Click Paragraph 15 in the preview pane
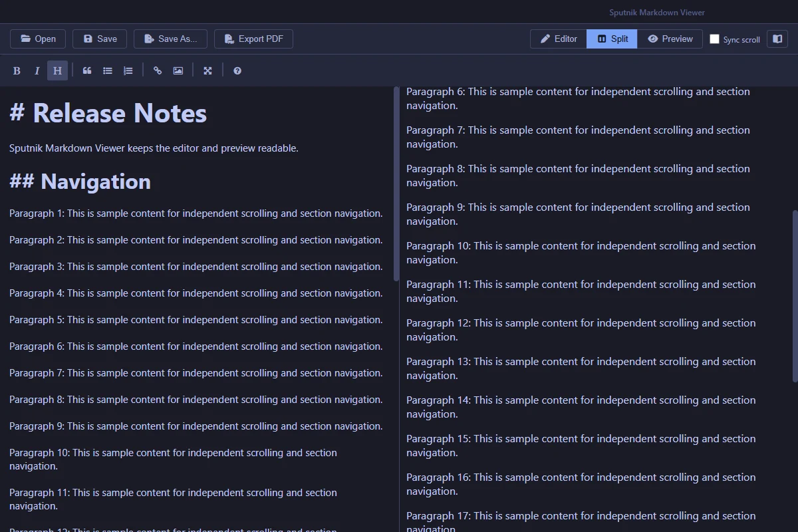The height and width of the screenshot is (532, 798). pos(581,446)
